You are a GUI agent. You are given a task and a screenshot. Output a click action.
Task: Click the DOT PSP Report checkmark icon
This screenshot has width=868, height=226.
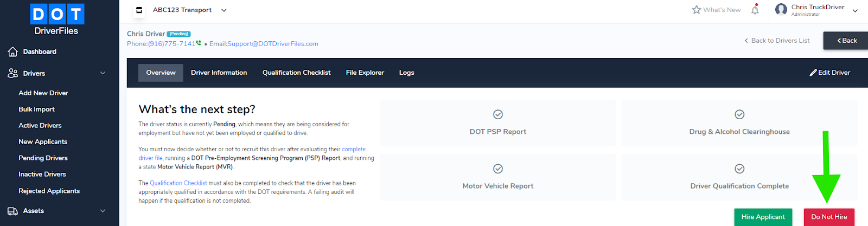[x=498, y=114]
